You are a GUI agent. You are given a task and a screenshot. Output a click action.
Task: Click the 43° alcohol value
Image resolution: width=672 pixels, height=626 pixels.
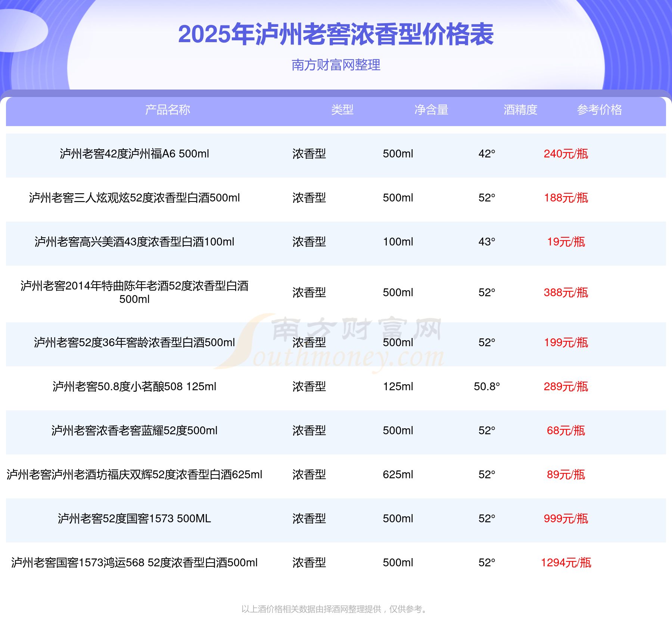pos(487,242)
